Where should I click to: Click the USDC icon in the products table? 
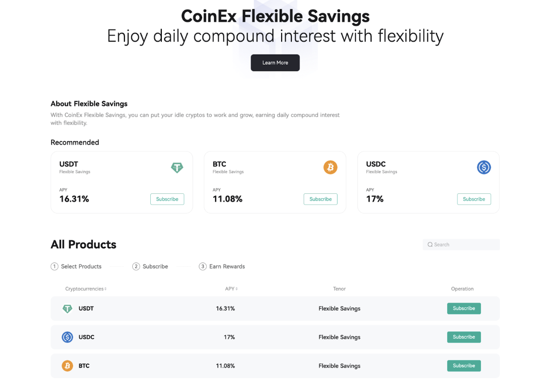click(x=68, y=337)
